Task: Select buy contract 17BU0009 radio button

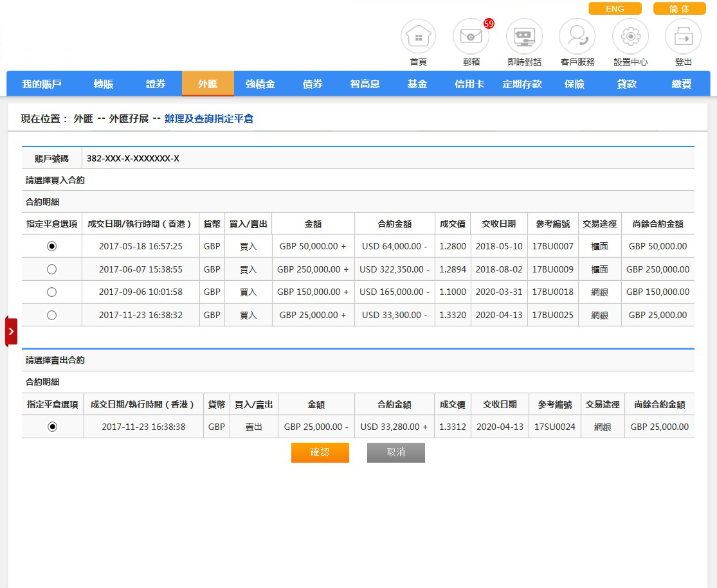Action: click(x=52, y=269)
